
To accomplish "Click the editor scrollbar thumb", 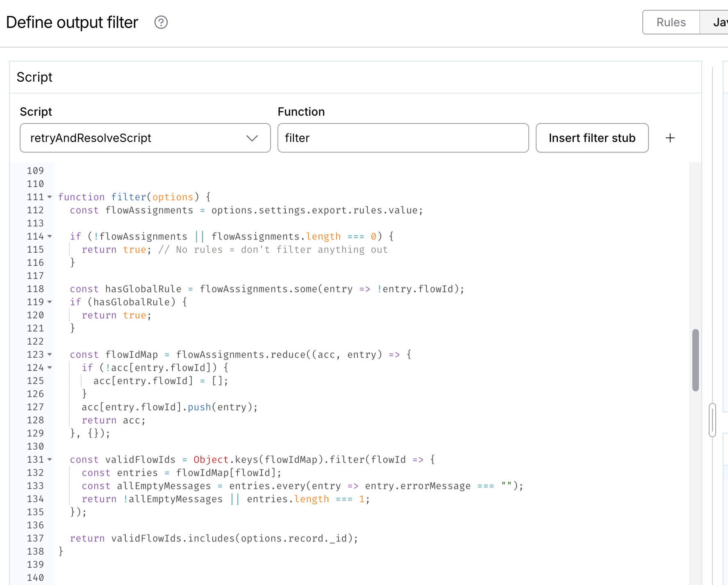I will pos(696,359).
